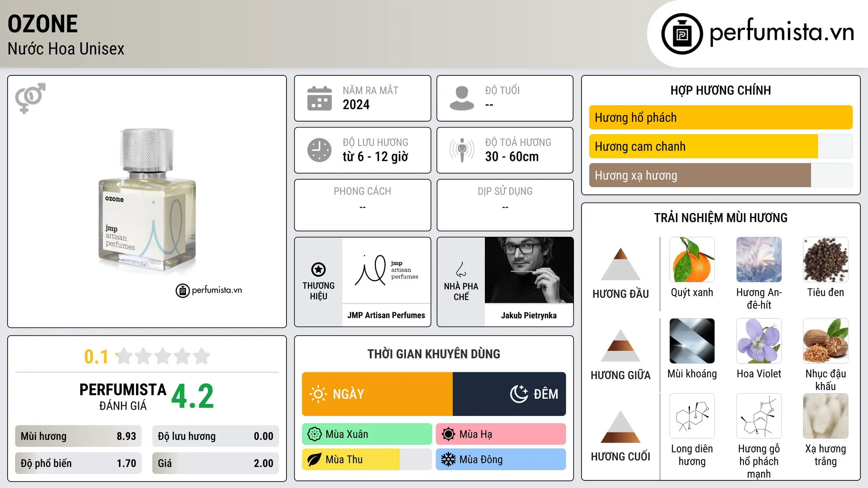The image size is (868, 488).
Task: Click the Jakub Pietrynka perfumer photo
Action: point(529,270)
